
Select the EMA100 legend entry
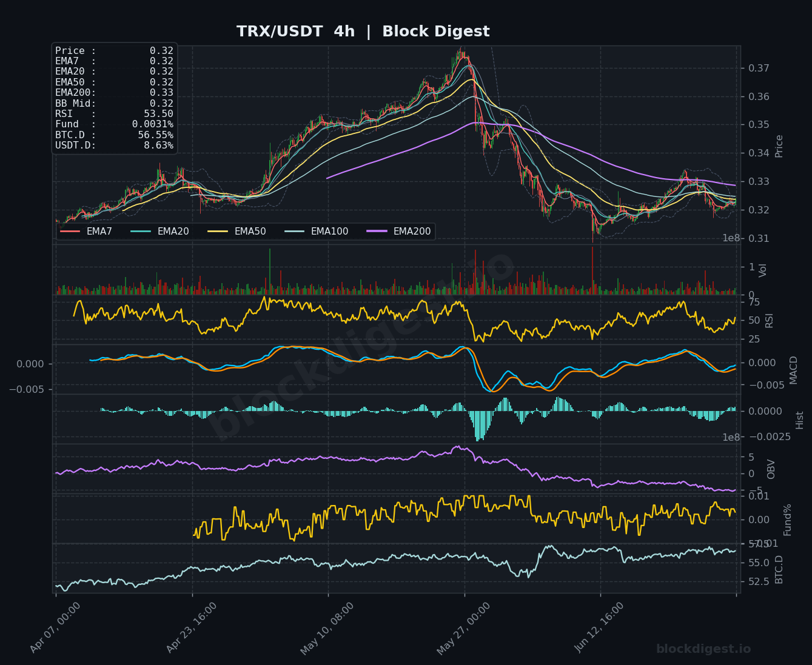(316, 231)
